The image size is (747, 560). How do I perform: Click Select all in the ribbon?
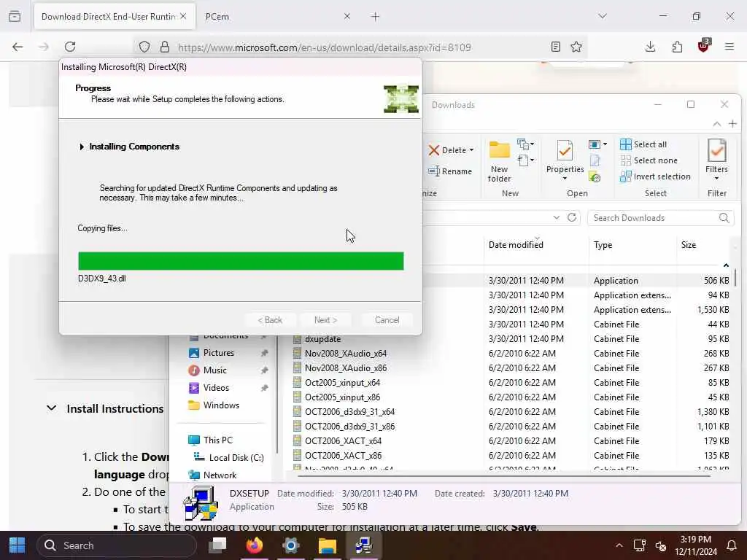(643, 144)
